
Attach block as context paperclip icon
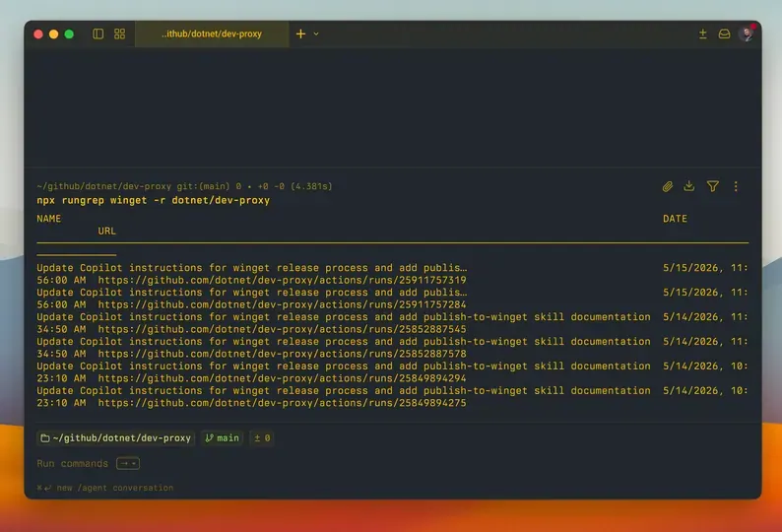[x=668, y=186]
